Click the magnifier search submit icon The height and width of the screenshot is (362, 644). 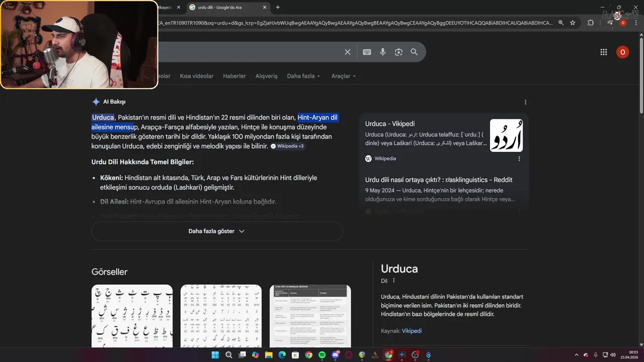pyautogui.click(x=414, y=52)
